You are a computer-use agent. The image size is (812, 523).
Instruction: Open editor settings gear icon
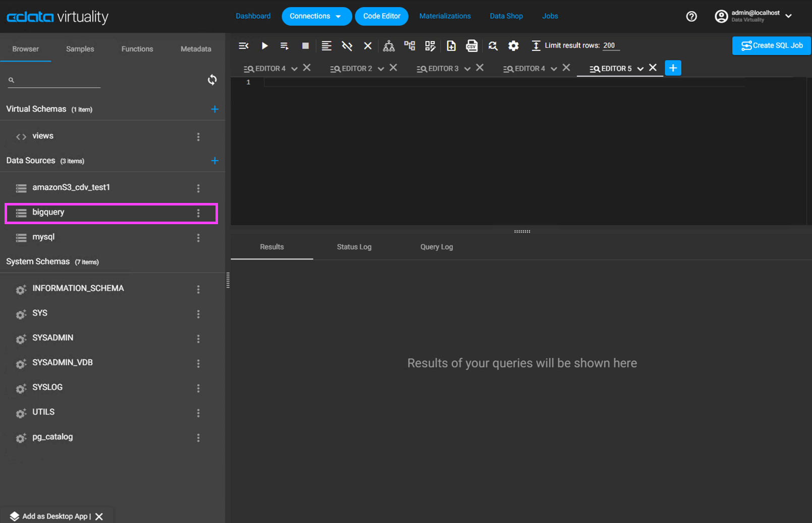[513, 46]
